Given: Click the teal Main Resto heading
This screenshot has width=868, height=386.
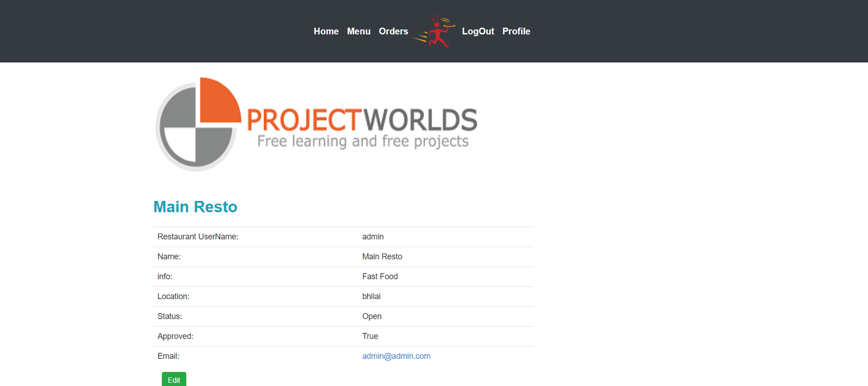Looking at the screenshot, I should [x=195, y=207].
